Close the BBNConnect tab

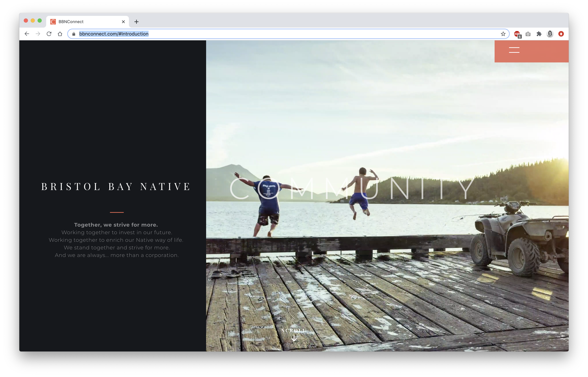pyautogui.click(x=123, y=22)
